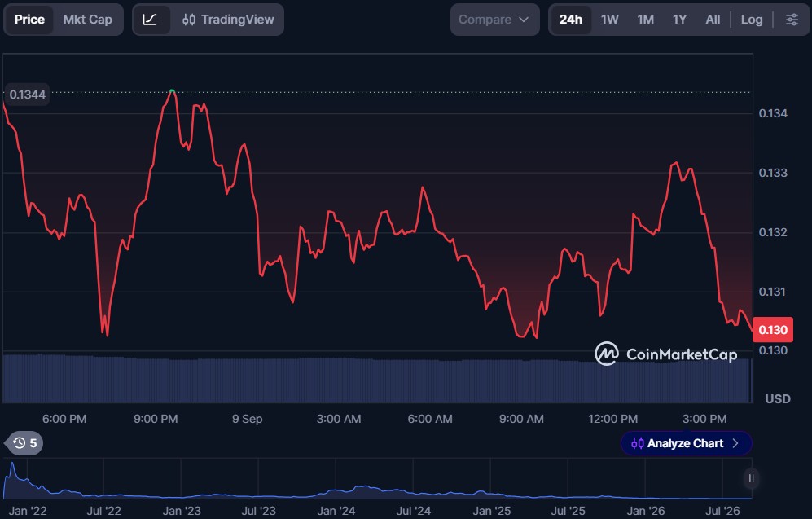This screenshot has height=519, width=812.
Task: Select the 1M time range
Action: pos(645,20)
